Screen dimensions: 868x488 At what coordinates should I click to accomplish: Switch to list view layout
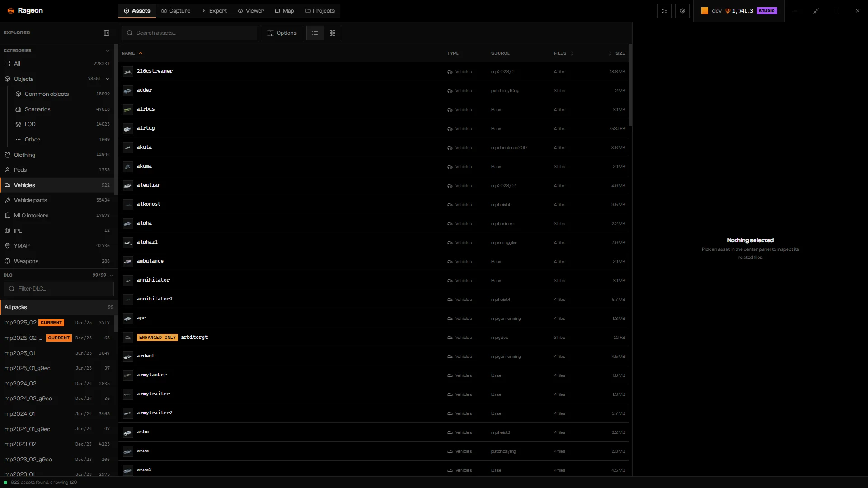coord(315,33)
